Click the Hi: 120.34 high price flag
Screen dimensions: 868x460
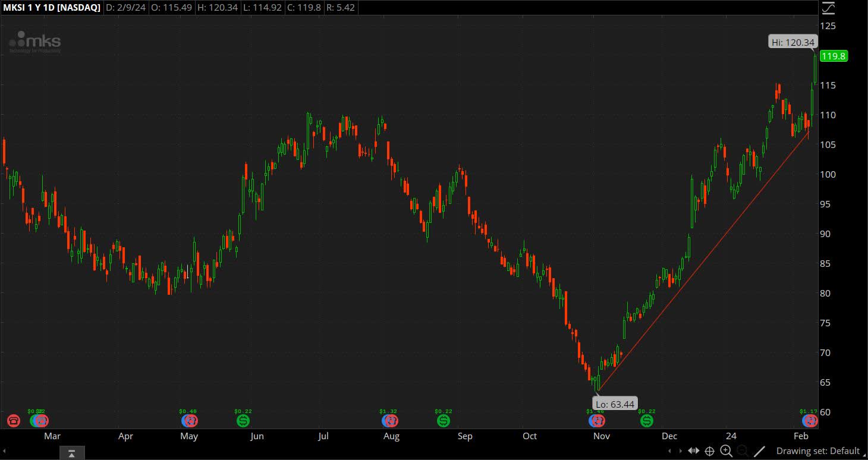click(793, 42)
